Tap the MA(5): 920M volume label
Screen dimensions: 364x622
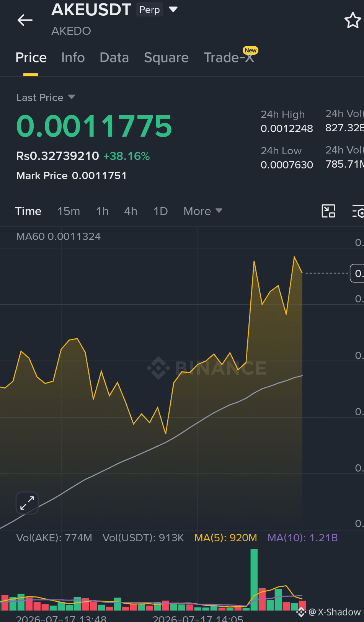coord(225,537)
